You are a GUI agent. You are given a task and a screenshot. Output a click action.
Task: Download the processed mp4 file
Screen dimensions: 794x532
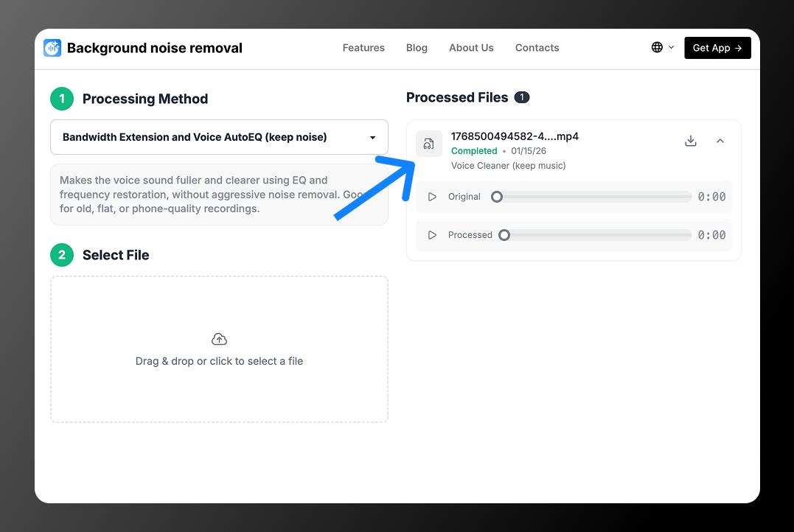pos(691,141)
